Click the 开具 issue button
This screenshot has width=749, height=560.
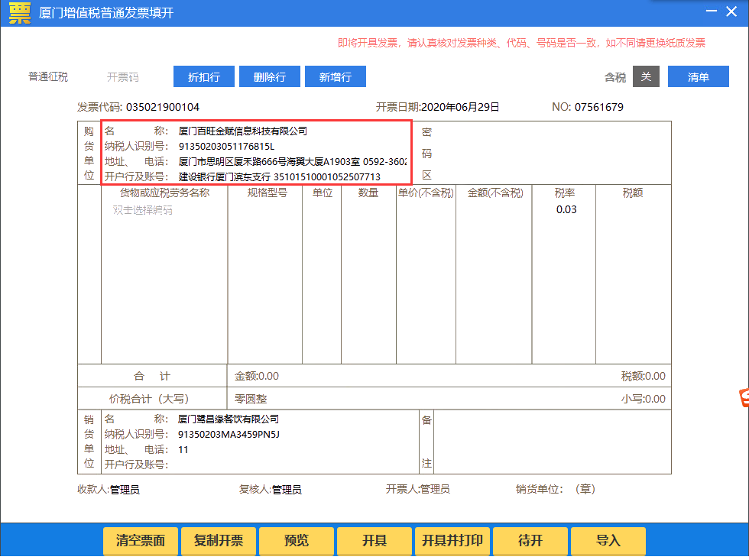click(374, 540)
